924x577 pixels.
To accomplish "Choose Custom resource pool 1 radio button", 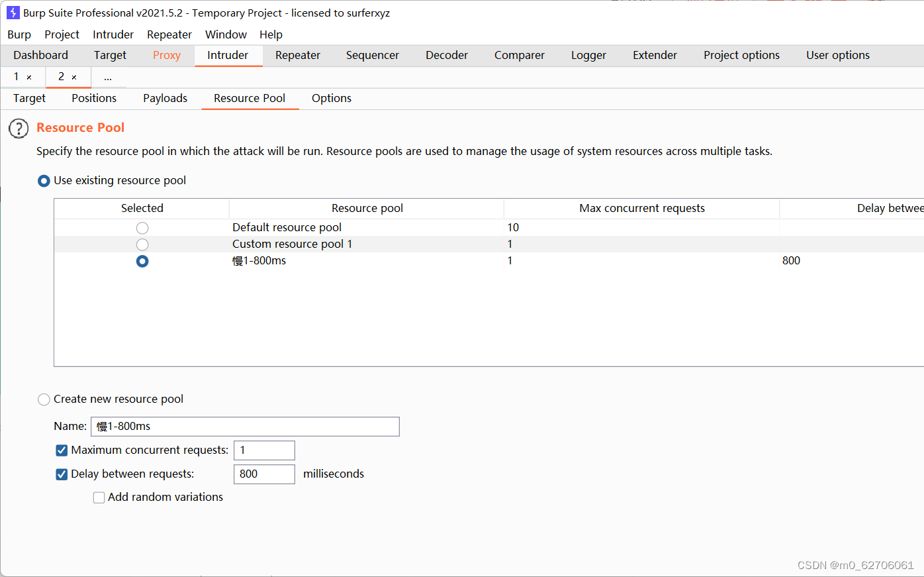I will coord(142,244).
